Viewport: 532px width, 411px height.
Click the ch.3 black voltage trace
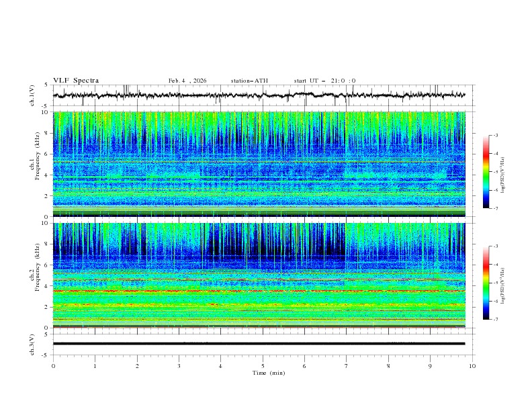259,344
